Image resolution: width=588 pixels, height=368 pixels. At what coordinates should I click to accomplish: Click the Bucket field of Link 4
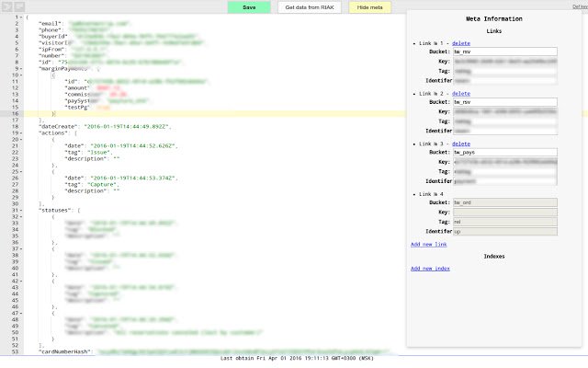coord(505,202)
